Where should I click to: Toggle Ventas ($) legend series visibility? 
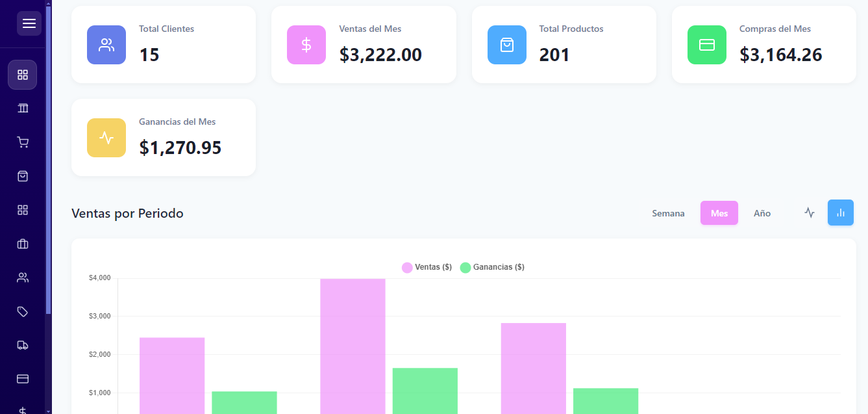click(427, 267)
